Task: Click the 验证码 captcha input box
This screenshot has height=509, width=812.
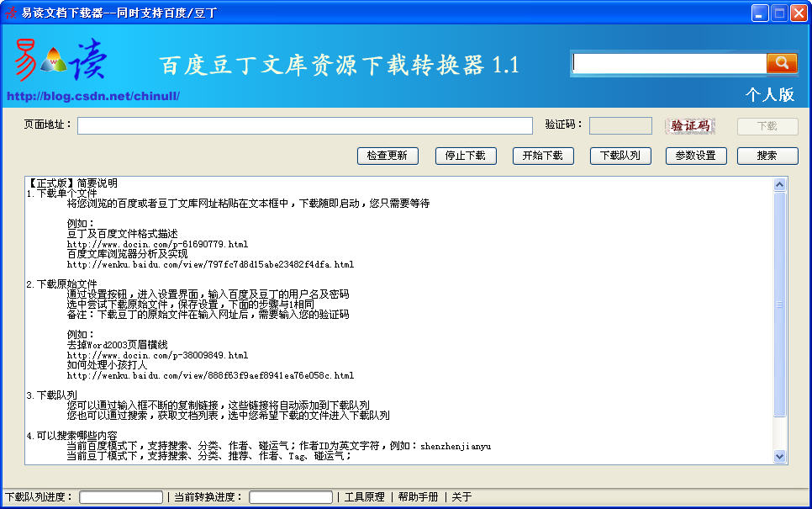Action: point(620,125)
